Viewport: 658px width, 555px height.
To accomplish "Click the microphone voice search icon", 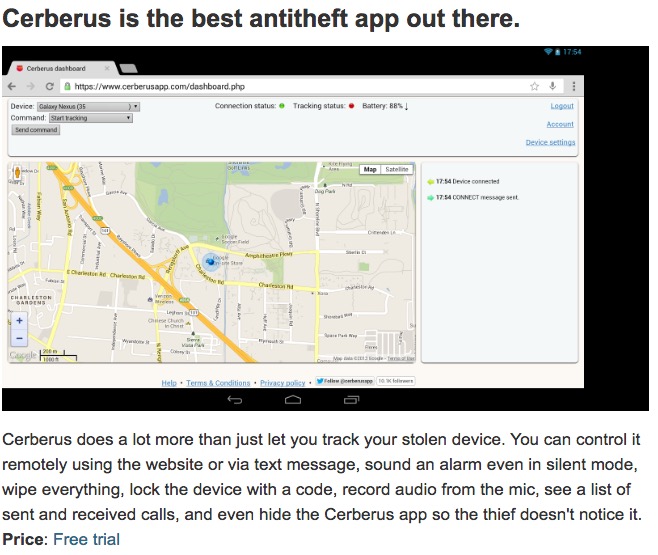I will click(x=553, y=86).
